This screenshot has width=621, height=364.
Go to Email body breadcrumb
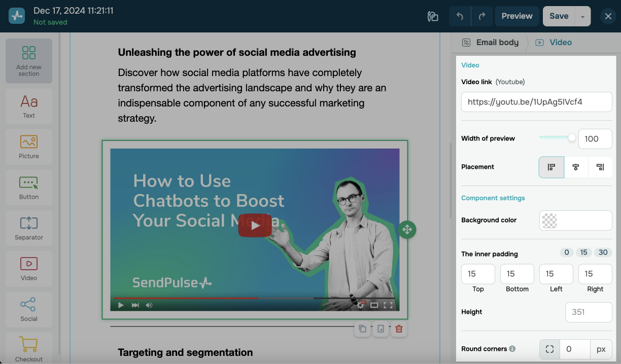coord(490,43)
